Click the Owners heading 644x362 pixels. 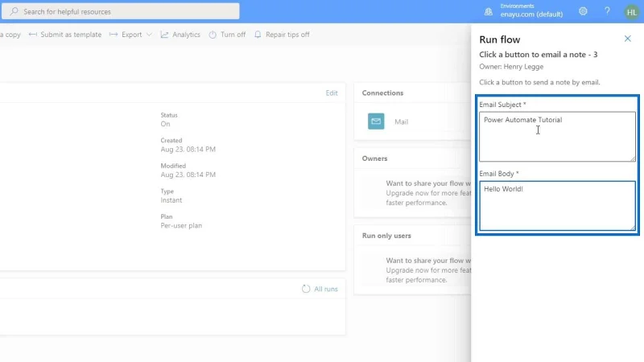tap(374, 158)
